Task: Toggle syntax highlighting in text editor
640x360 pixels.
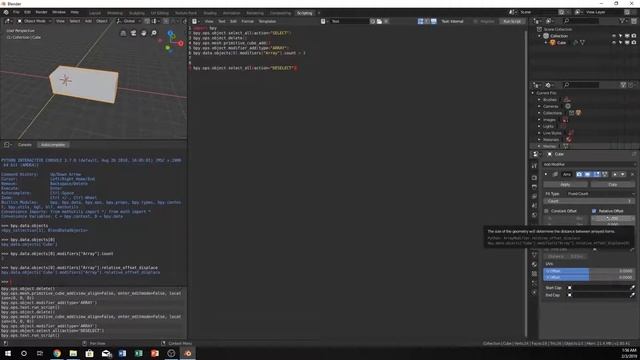Action: 433,21
